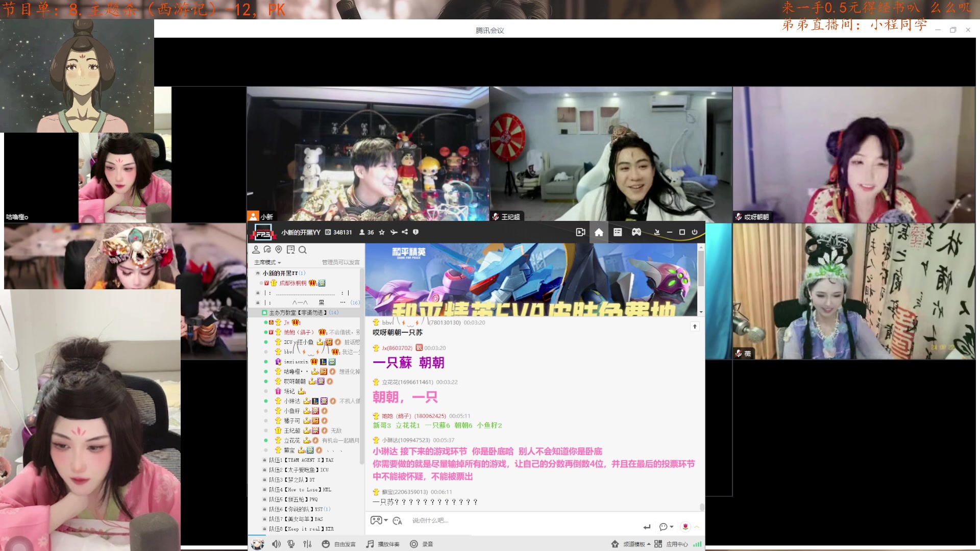This screenshot has width=980, height=551.
Task: Click sender name 小琳达(109947523) in chat
Action: tap(406, 440)
